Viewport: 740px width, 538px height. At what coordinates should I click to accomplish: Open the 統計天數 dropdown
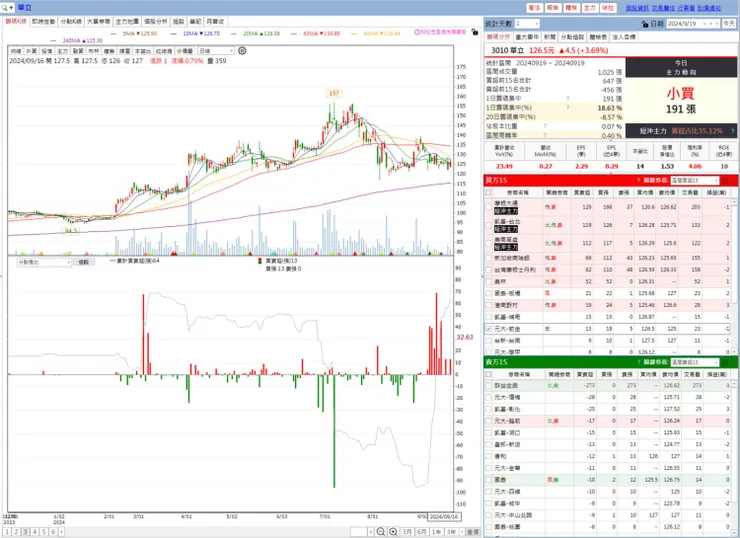[536, 24]
